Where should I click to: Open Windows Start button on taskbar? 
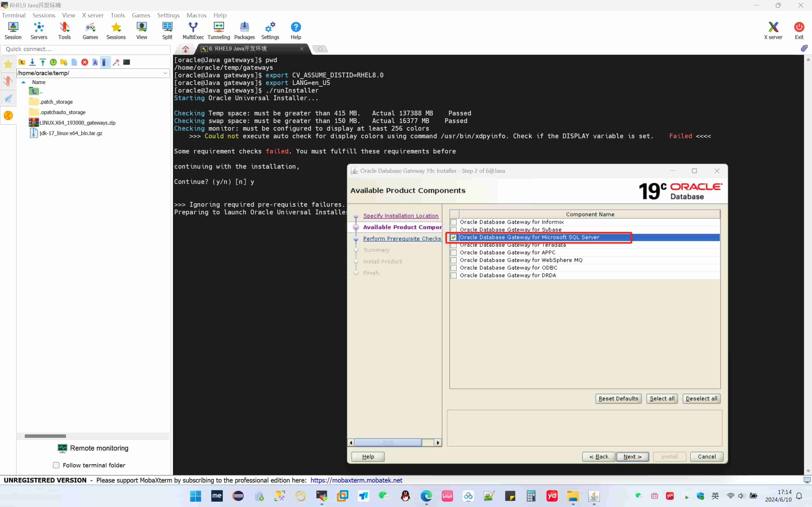[x=195, y=496]
